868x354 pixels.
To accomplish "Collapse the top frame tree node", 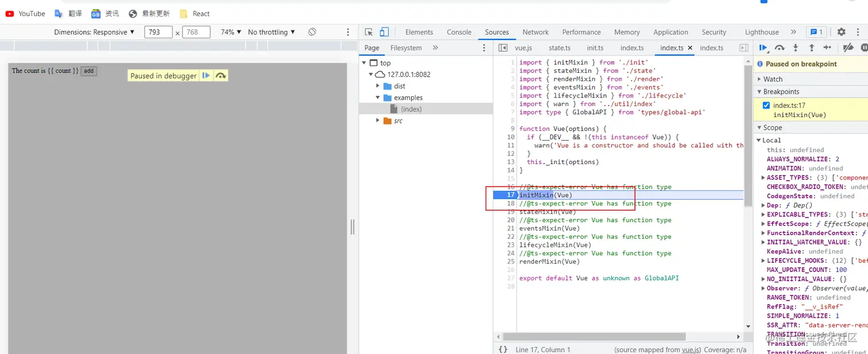I will click(364, 63).
